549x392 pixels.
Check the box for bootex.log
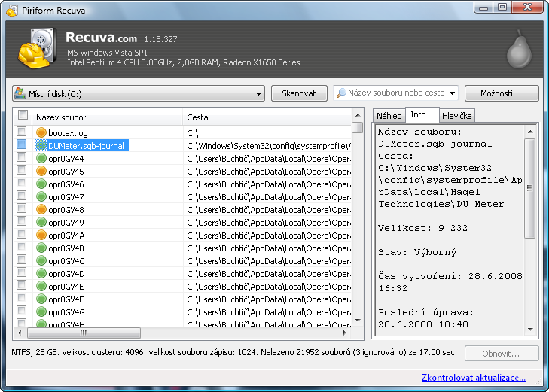pos(22,132)
